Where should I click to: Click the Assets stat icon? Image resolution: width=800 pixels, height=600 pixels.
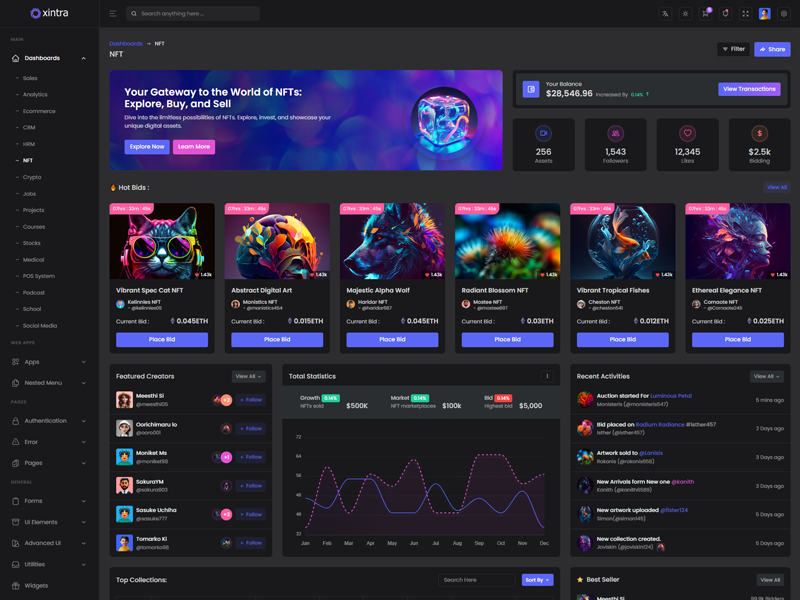543,133
